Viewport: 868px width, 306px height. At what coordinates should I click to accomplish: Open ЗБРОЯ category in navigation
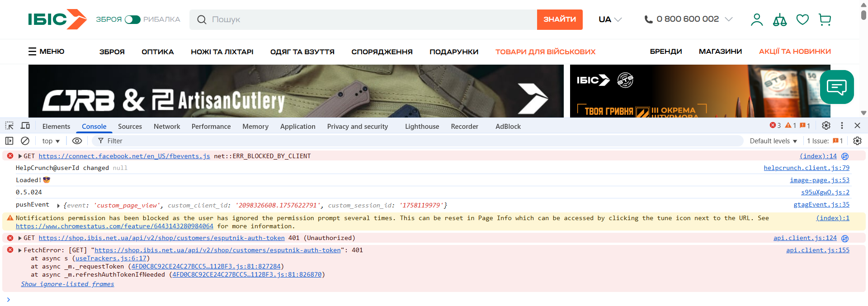(x=112, y=52)
